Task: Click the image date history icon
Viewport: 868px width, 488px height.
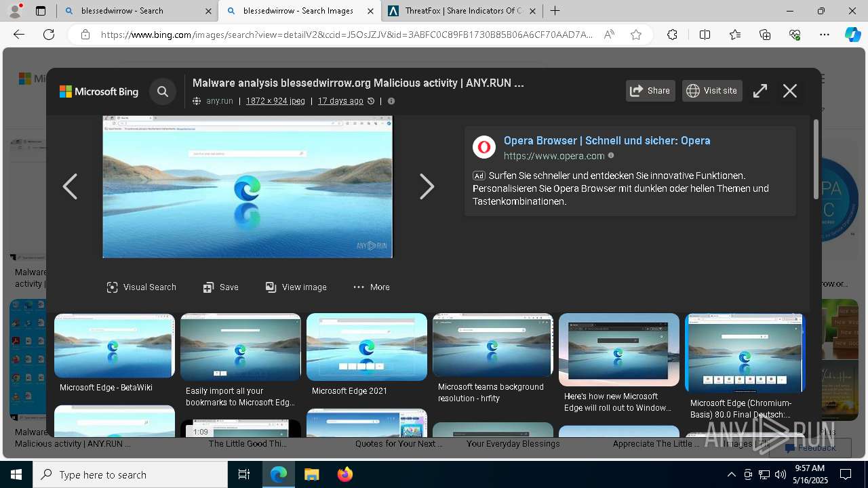Action: (371, 101)
